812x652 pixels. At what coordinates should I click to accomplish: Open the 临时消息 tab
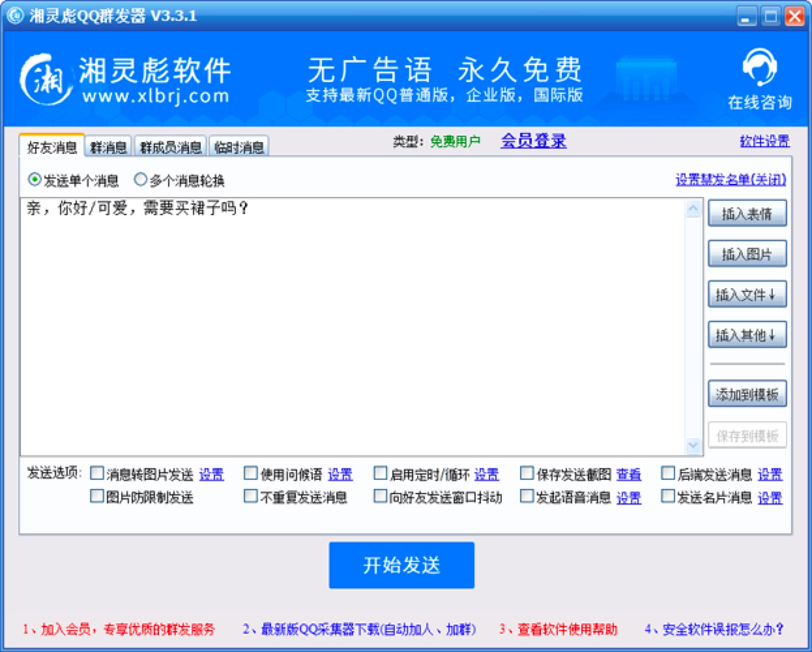click(239, 147)
